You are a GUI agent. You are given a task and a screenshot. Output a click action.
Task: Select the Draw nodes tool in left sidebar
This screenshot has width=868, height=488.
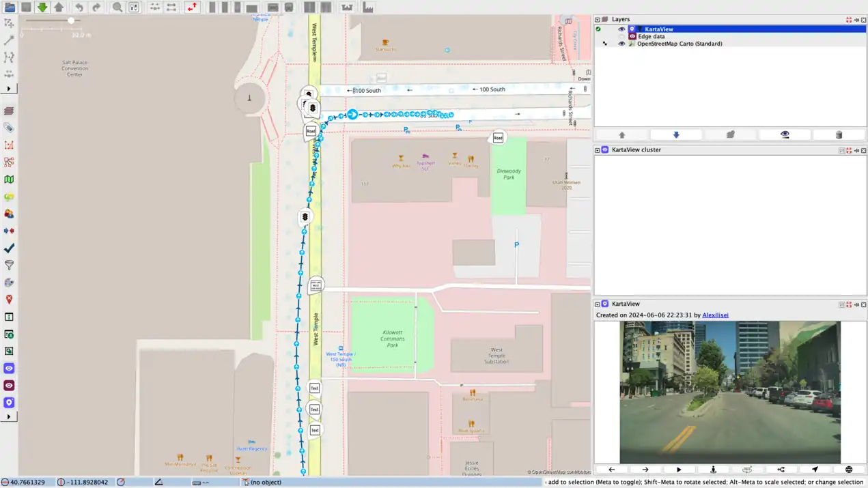[9, 40]
